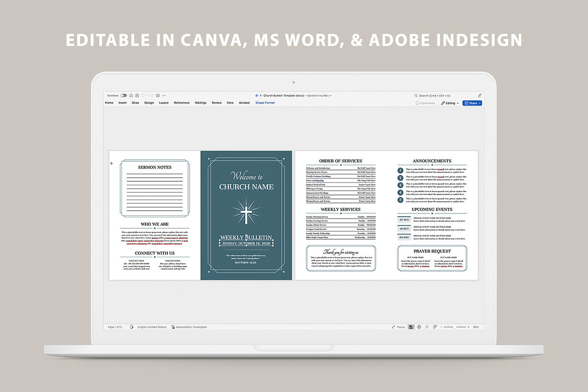Screen dimensions: 588x392
Task: Select Outline view icon in status bar
Action: (x=427, y=327)
